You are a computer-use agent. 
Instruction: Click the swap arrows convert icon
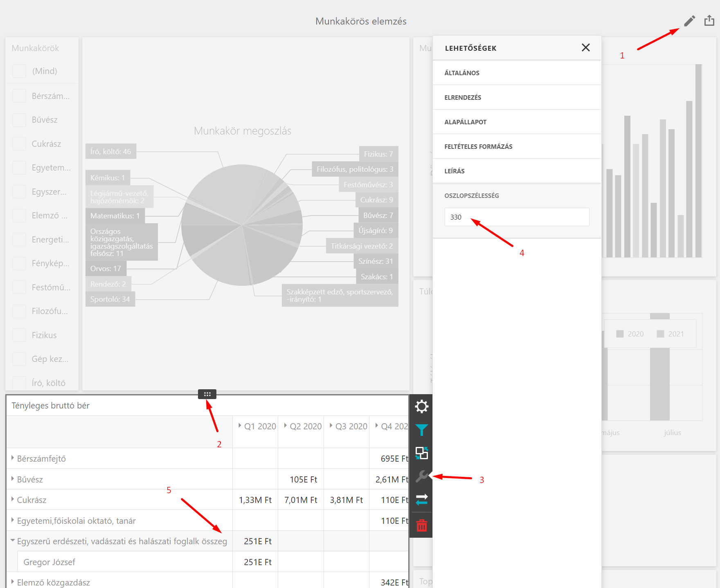[x=421, y=499]
